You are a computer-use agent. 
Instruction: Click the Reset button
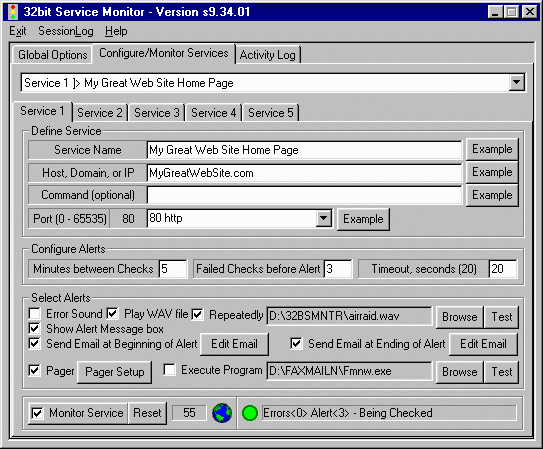click(x=147, y=413)
